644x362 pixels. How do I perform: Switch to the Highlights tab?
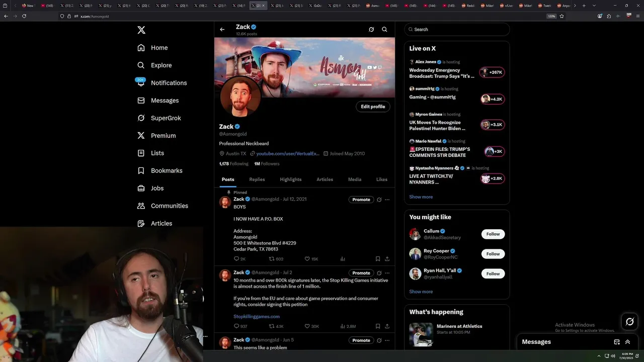(291, 179)
